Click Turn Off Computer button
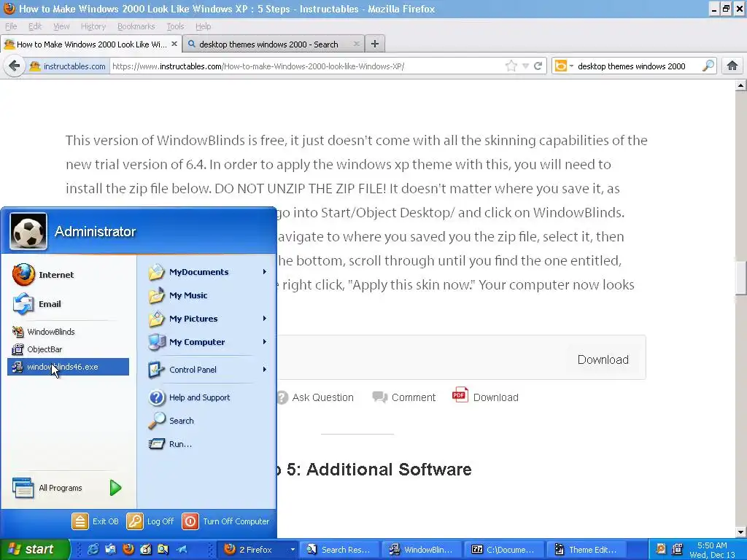The width and height of the screenshot is (747, 560). point(226,521)
